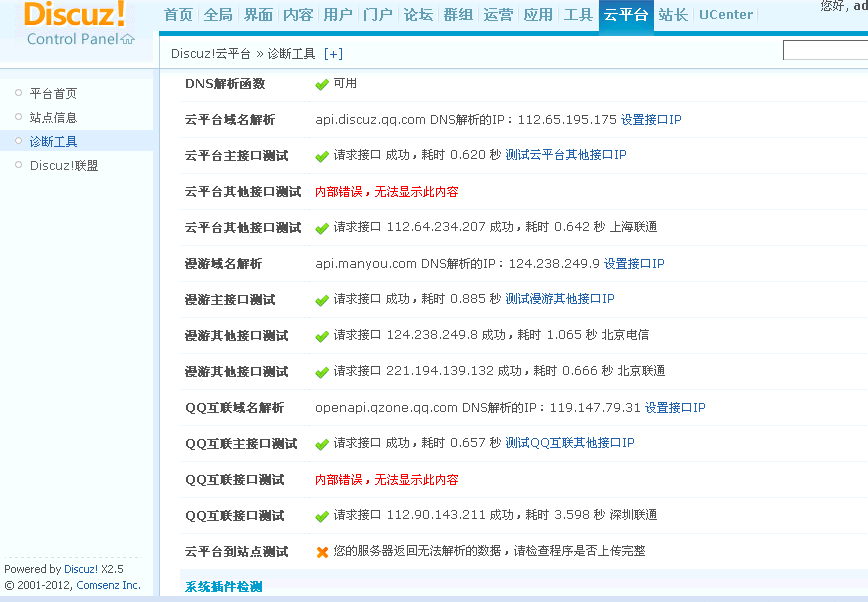Open the 界面 top menu
The width and height of the screenshot is (868, 602).
(x=259, y=15)
